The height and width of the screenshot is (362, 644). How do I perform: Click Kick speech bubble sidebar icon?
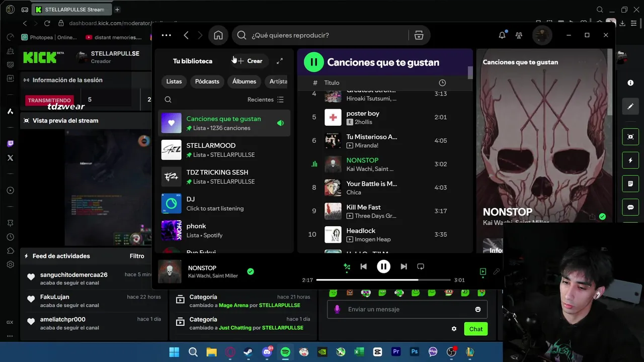click(x=630, y=207)
